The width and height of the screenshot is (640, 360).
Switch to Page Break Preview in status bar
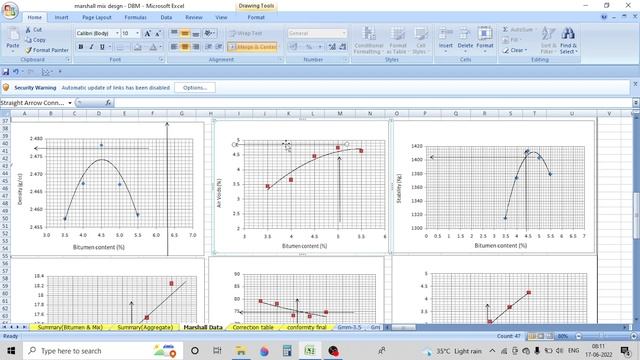click(549, 336)
